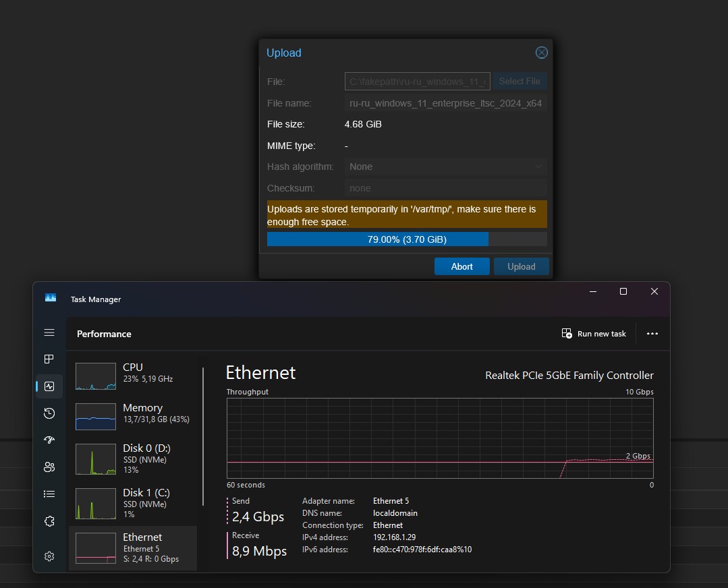Open Startup apps icon in Task Manager sidebar
728x588 pixels.
49,440
